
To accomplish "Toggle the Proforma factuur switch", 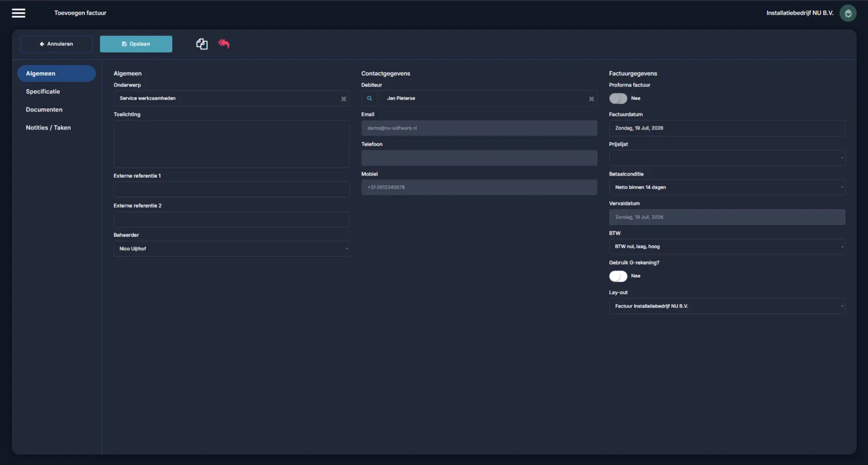I will pyautogui.click(x=618, y=99).
